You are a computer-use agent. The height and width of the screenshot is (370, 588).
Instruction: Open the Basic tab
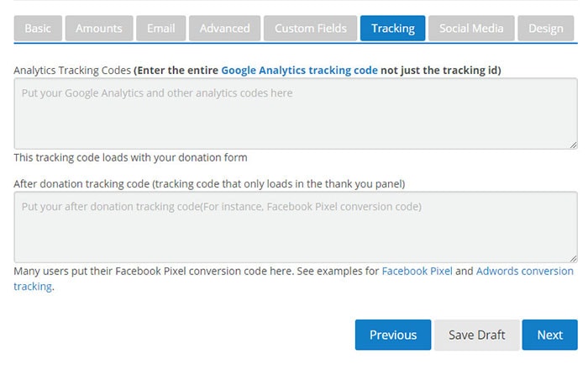38,29
